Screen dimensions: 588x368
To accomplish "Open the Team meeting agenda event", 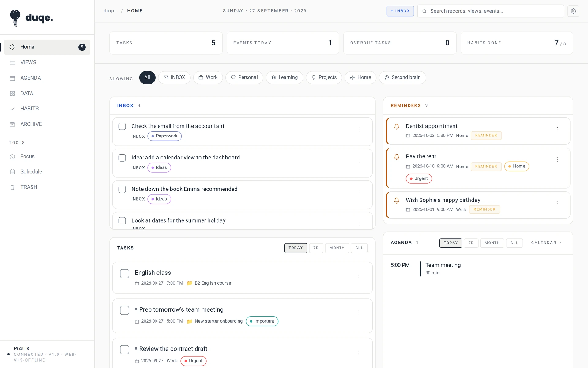I will coord(478,269).
